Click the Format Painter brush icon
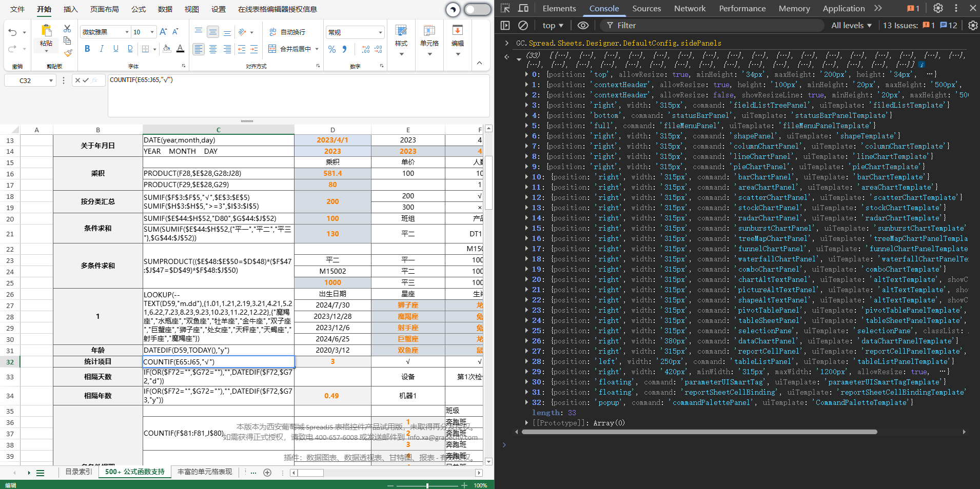 pyautogui.click(x=68, y=53)
